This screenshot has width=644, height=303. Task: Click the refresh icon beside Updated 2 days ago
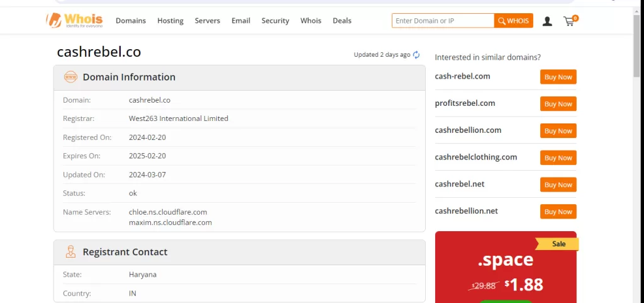coord(416,55)
